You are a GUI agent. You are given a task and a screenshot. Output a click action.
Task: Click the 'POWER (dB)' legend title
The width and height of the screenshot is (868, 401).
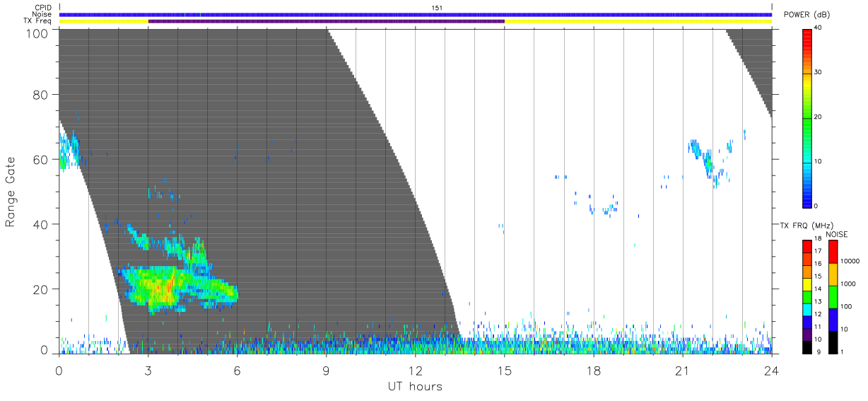pyautogui.click(x=807, y=15)
